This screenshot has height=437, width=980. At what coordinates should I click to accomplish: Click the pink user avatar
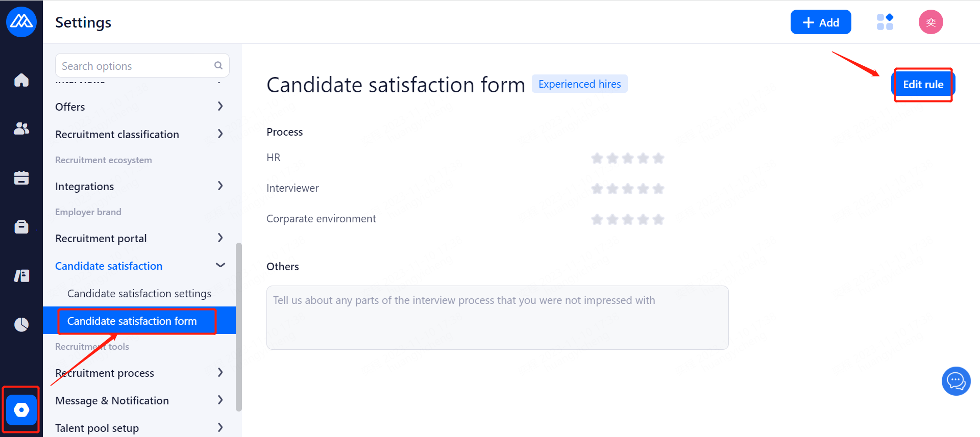click(930, 22)
